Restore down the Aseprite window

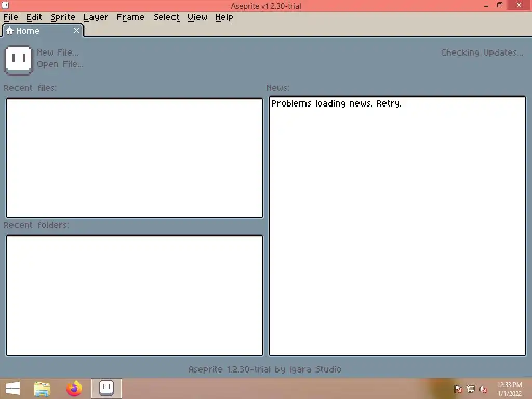[500, 5]
